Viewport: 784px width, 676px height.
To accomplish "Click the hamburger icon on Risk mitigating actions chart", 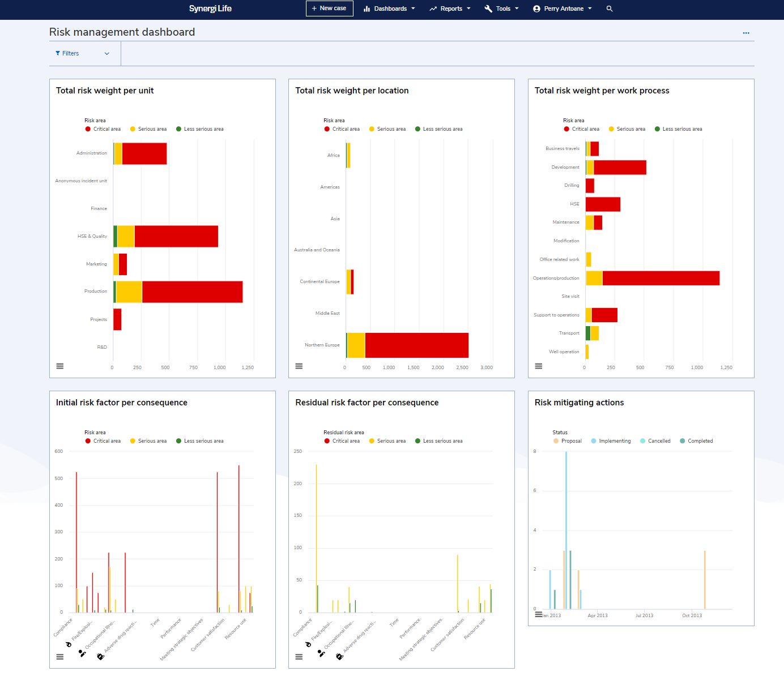I will (x=538, y=614).
